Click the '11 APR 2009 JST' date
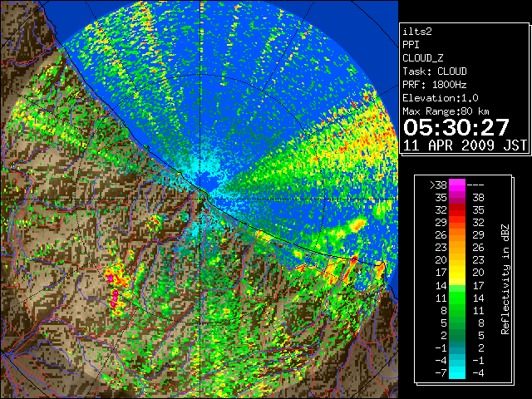 point(465,145)
